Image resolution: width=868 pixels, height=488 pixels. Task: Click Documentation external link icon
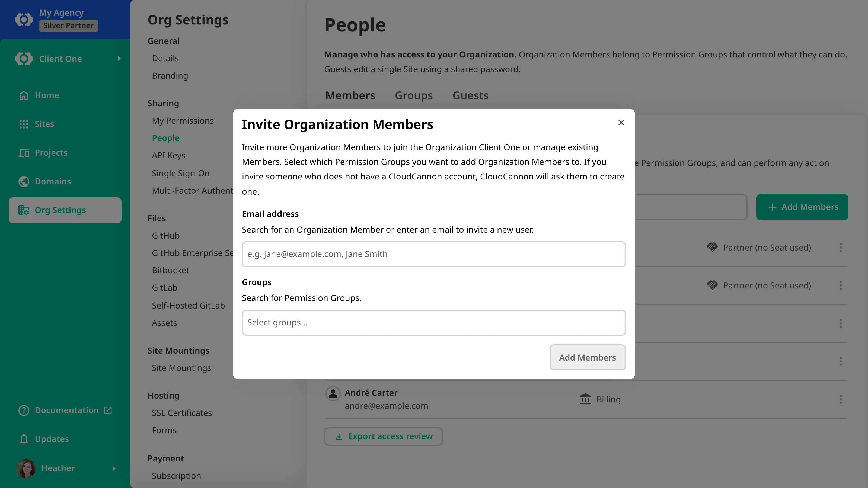coord(108,410)
